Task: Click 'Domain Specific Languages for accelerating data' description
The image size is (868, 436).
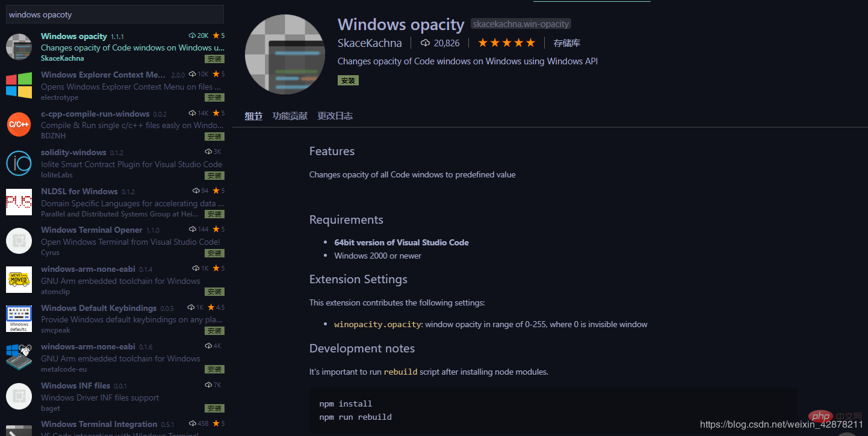Action: coord(132,203)
